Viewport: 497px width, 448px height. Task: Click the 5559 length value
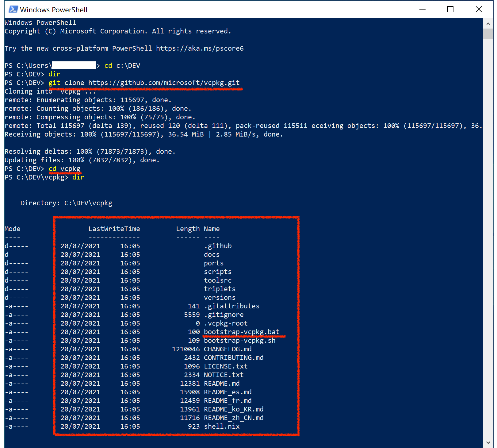pyautogui.click(x=192, y=315)
